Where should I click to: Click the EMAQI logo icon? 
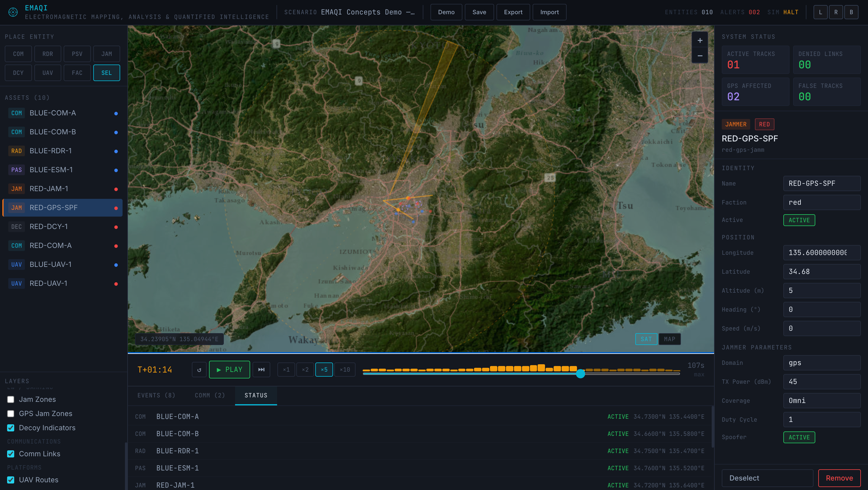click(x=13, y=12)
